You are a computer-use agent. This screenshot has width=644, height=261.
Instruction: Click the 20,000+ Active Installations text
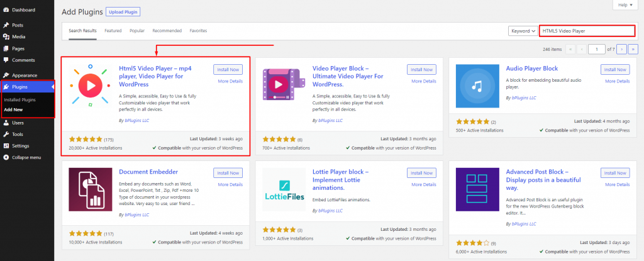(96, 148)
